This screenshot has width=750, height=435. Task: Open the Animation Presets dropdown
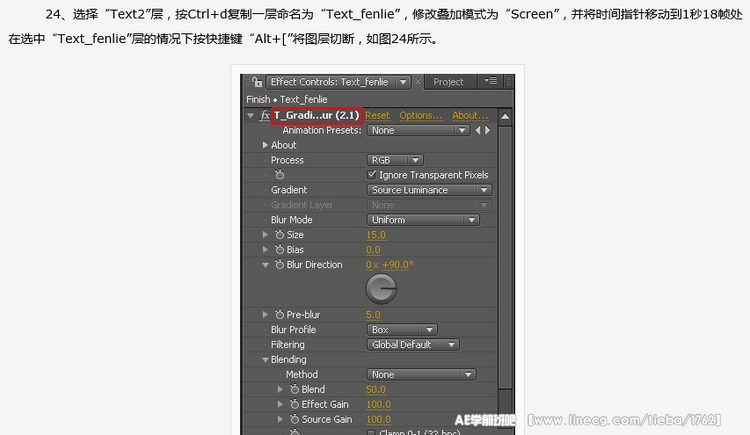(x=418, y=130)
